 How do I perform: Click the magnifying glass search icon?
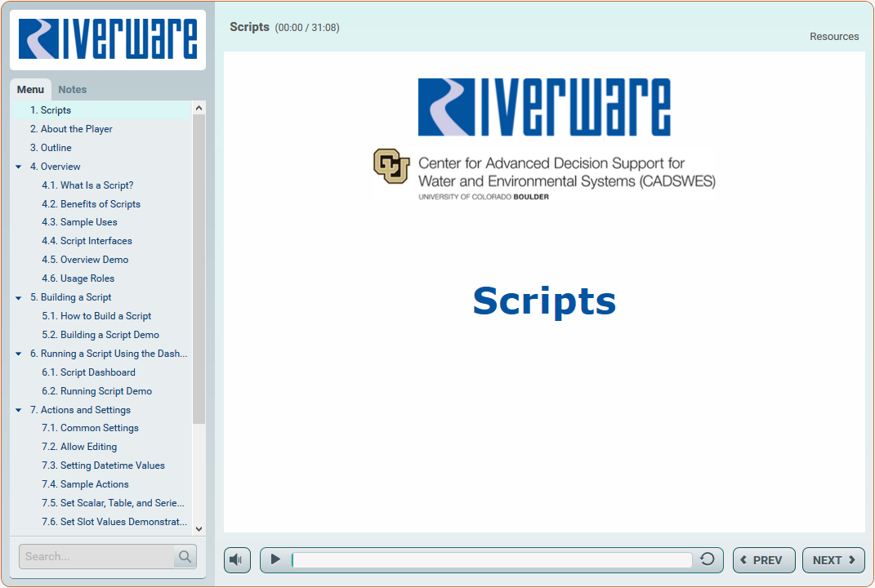click(185, 556)
